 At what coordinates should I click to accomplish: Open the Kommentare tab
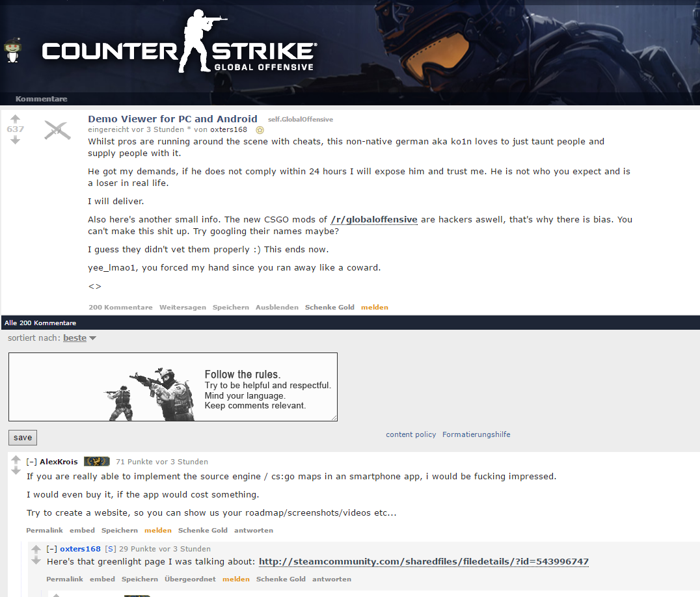[41, 99]
